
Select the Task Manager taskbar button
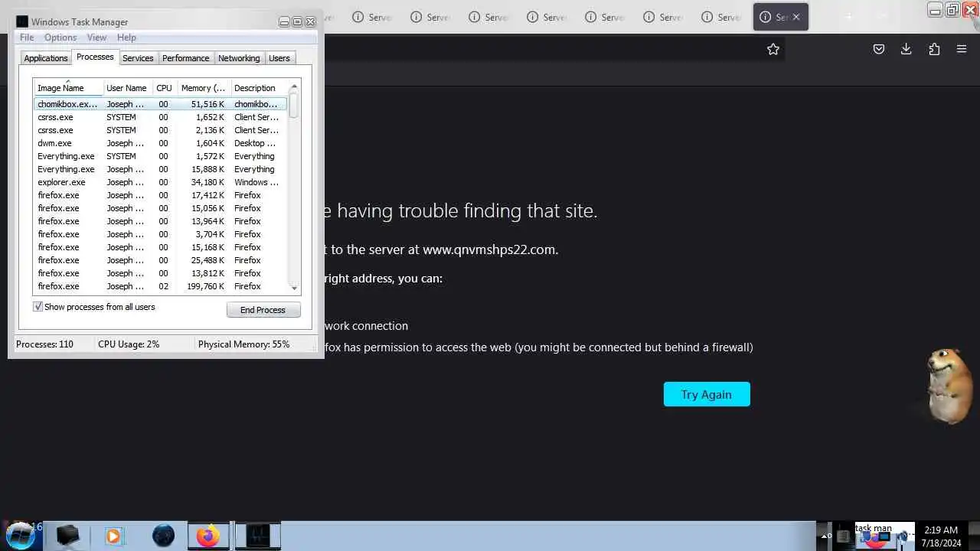258,536
